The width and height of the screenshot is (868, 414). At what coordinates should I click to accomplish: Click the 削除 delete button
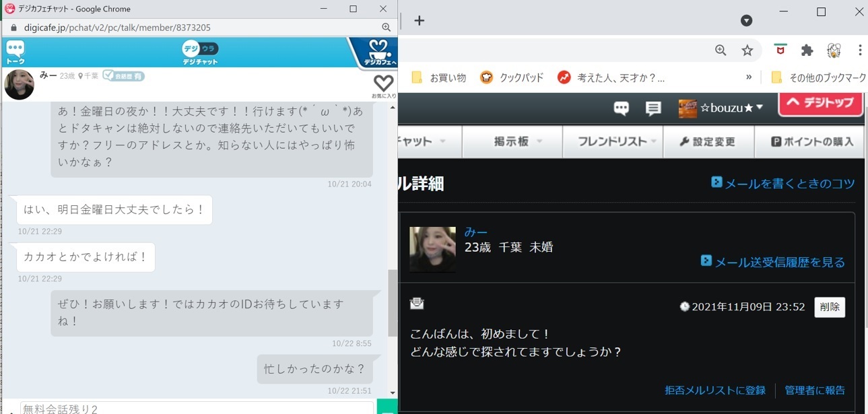coord(830,307)
